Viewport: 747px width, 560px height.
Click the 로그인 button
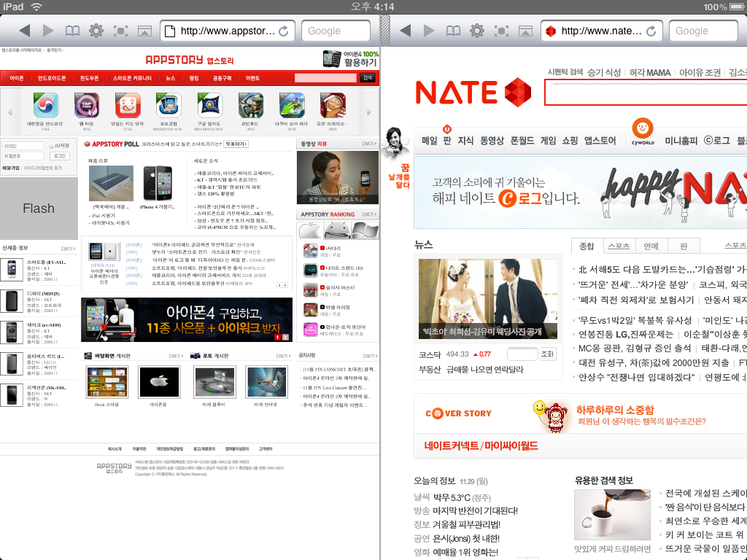(59, 156)
